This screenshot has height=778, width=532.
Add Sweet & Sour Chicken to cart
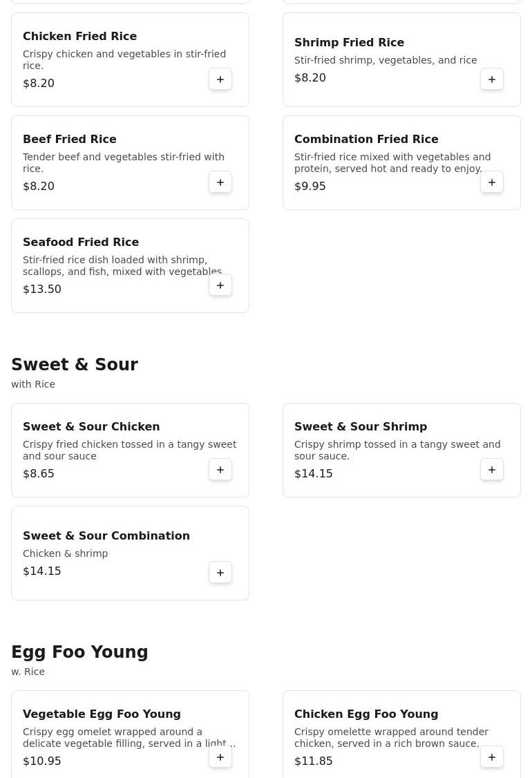(x=220, y=470)
